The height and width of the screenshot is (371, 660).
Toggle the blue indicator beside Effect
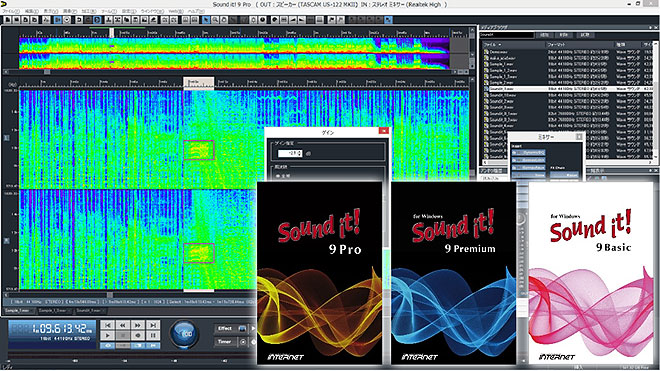pyautogui.click(x=242, y=328)
